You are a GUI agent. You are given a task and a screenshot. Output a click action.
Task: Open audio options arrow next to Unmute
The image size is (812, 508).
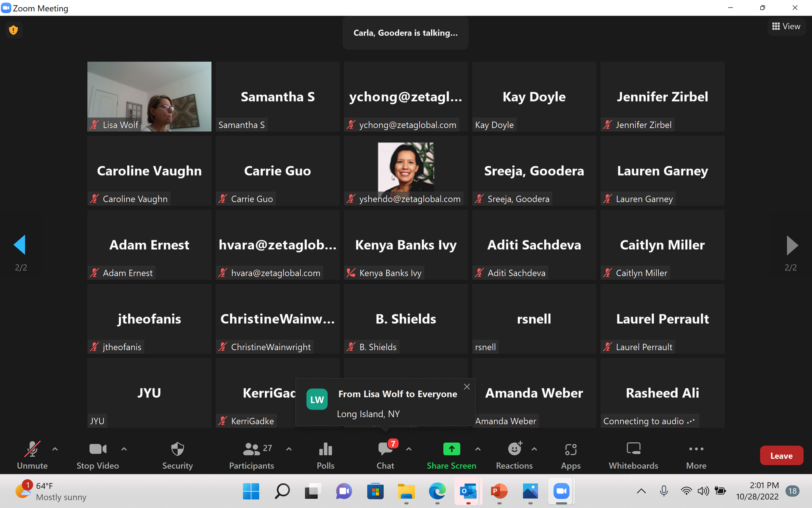coord(55,449)
